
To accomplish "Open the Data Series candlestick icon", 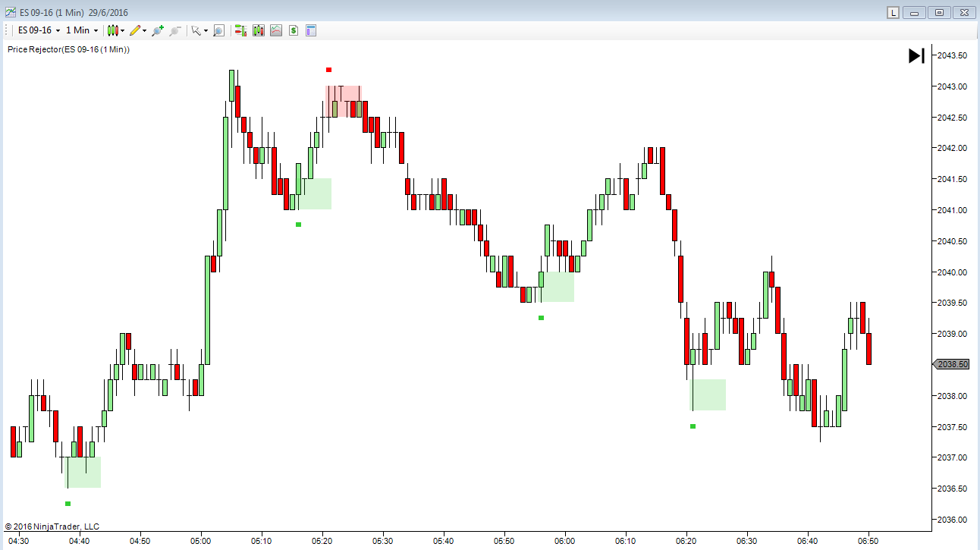I will [x=259, y=30].
